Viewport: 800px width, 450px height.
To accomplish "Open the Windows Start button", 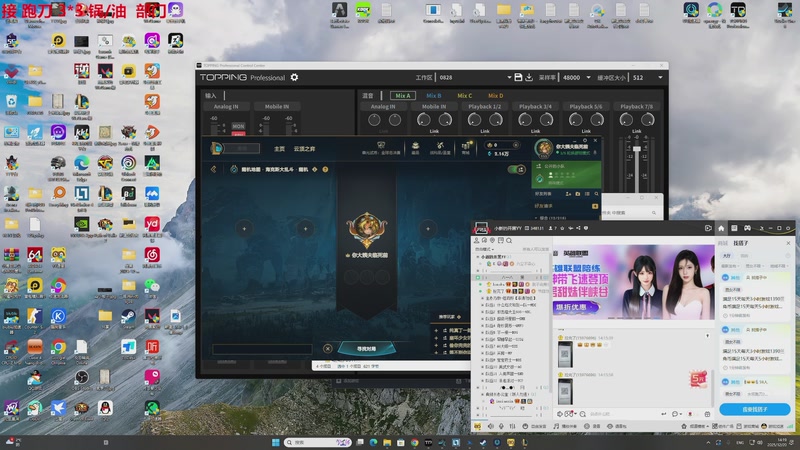I will click(x=276, y=442).
